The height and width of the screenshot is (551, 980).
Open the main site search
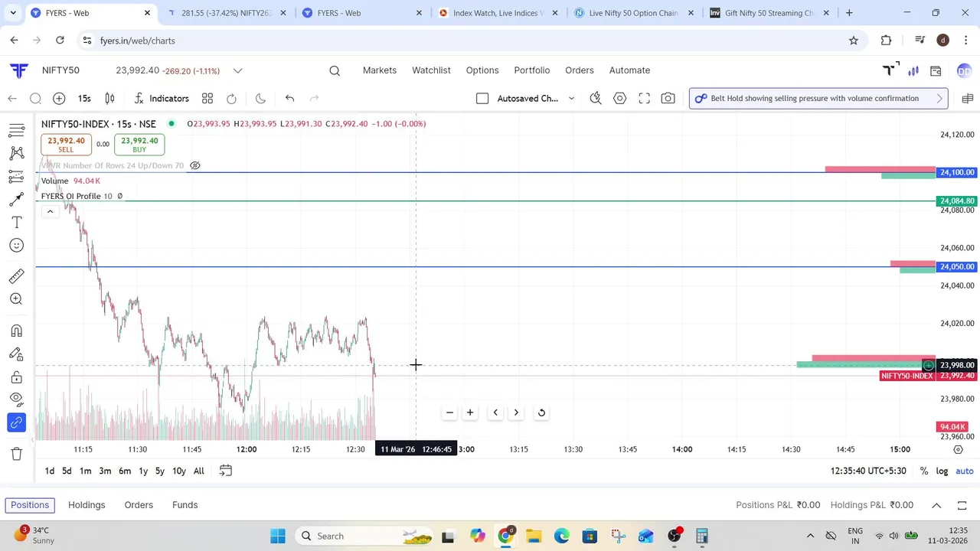pos(335,70)
